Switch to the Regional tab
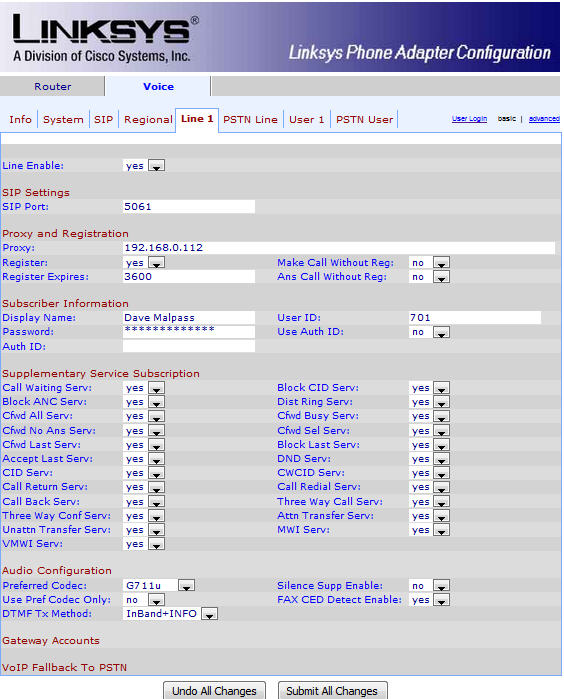 (x=148, y=119)
